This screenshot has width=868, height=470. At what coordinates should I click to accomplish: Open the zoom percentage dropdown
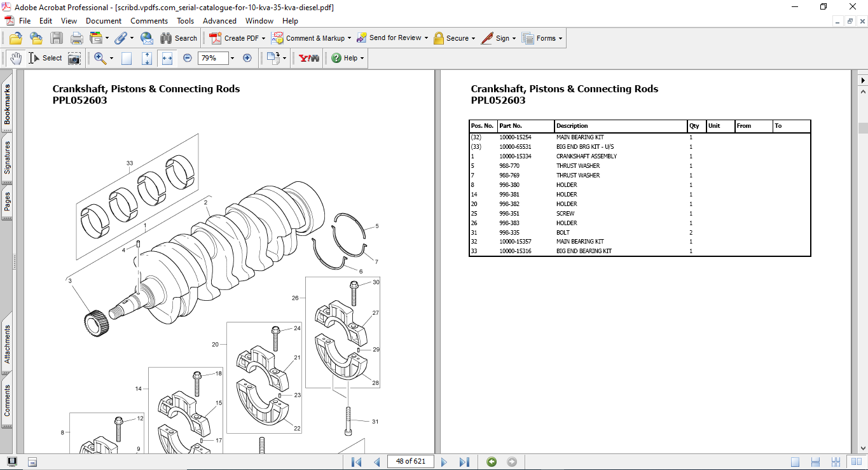click(x=232, y=58)
